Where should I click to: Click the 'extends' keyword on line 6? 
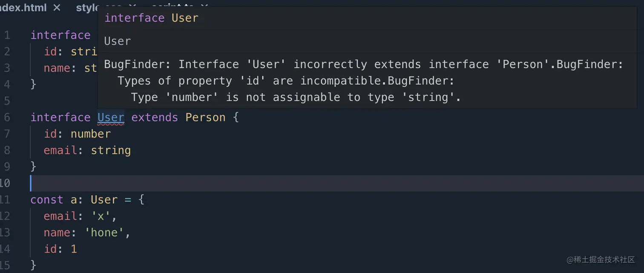(x=155, y=118)
